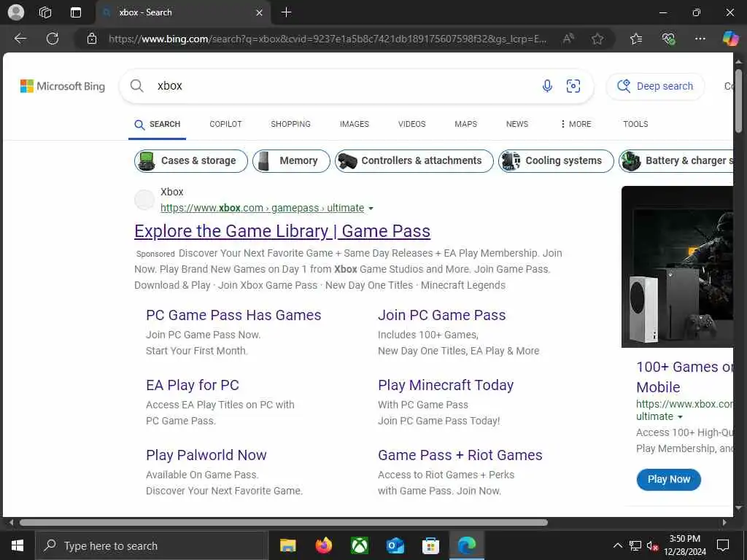This screenshot has height=560, width=747.
Task: Open the notification center icon
Action: [x=723, y=545]
